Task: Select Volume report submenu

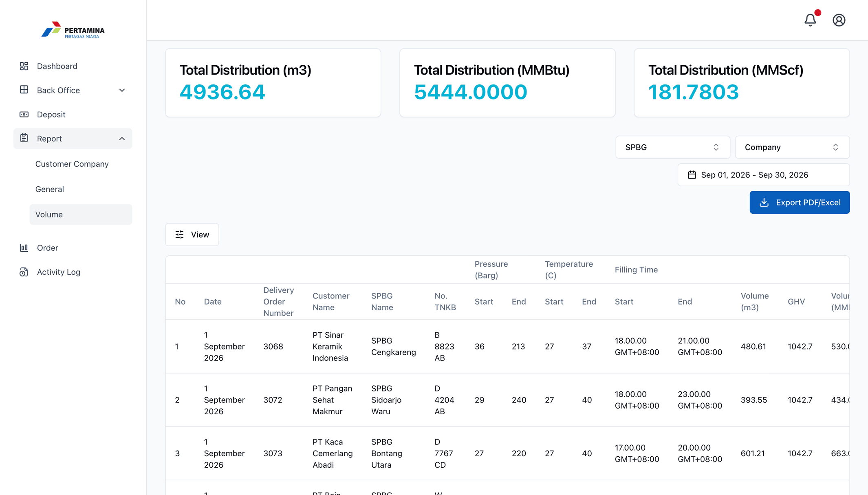Action: pos(81,214)
